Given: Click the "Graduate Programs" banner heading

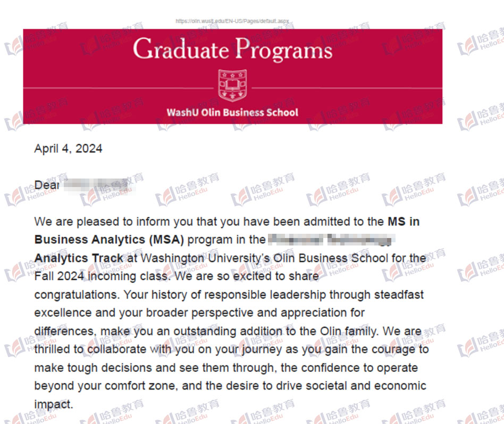Looking at the screenshot, I should pos(232,50).
